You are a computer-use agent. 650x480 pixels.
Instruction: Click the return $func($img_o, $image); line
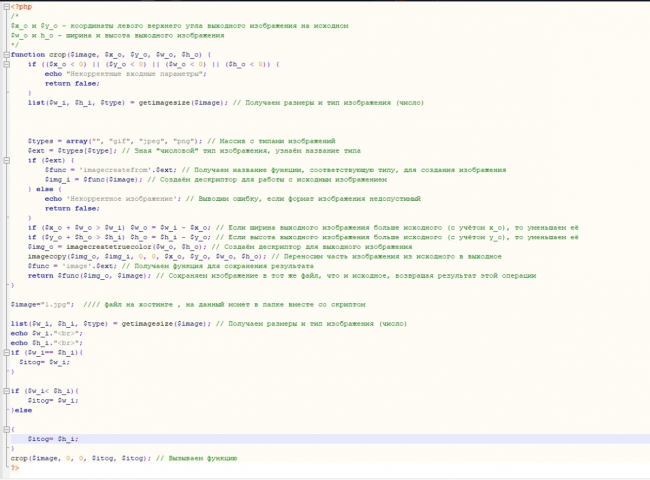coord(282,276)
